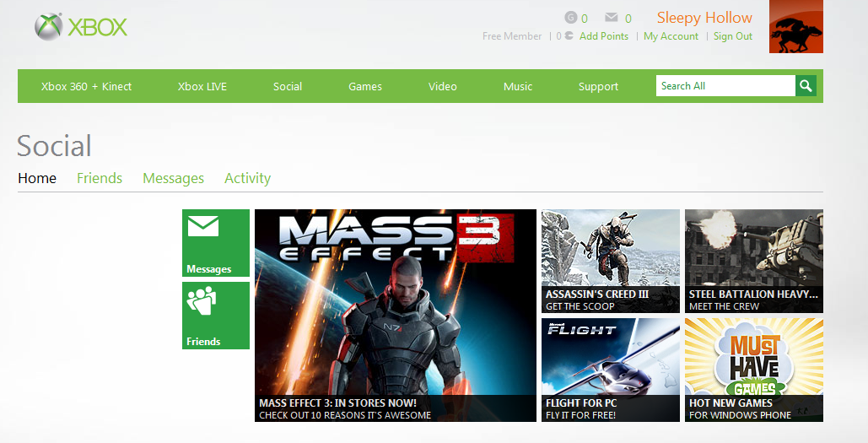Click the Add Points link
The width and height of the screenshot is (868, 443).
pyautogui.click(x=604, y=36)
